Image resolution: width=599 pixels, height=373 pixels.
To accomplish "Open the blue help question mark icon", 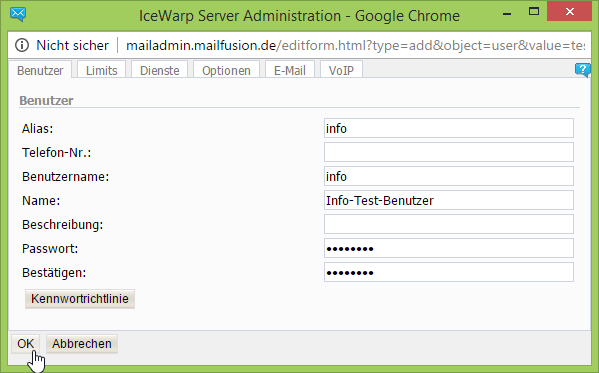I will point(583,70).
